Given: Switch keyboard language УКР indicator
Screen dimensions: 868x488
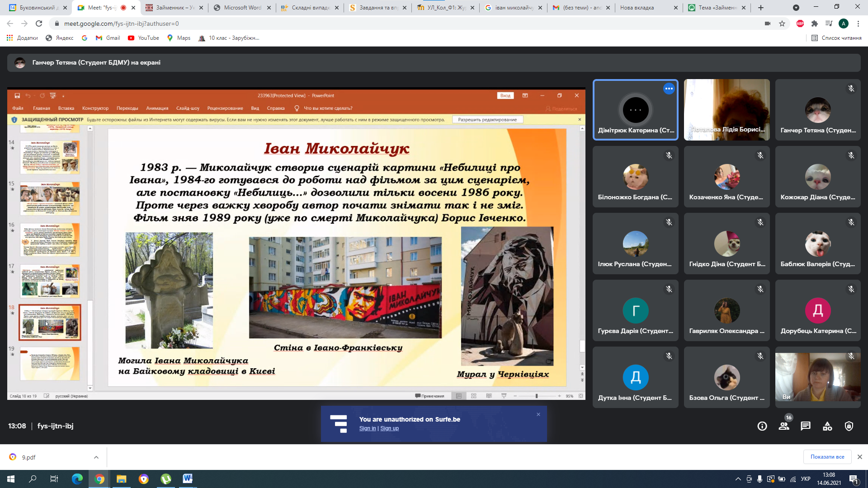Looking at the screenshot, I should click(x=806, y=479).
